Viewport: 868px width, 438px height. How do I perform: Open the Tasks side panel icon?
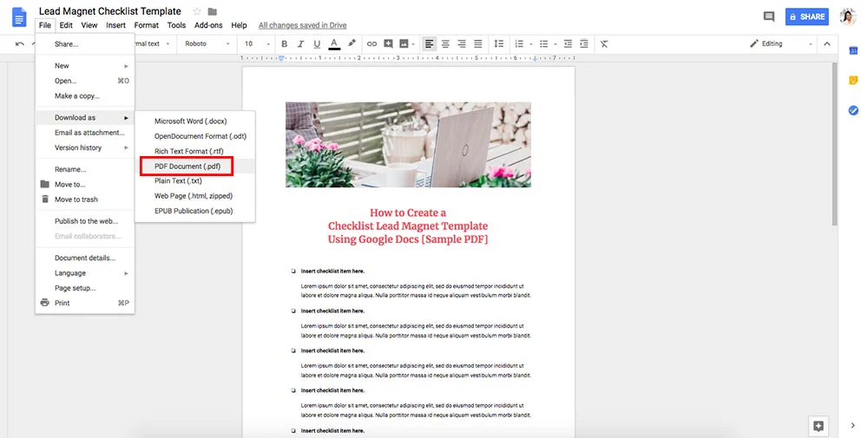click(x=853, y=111)
